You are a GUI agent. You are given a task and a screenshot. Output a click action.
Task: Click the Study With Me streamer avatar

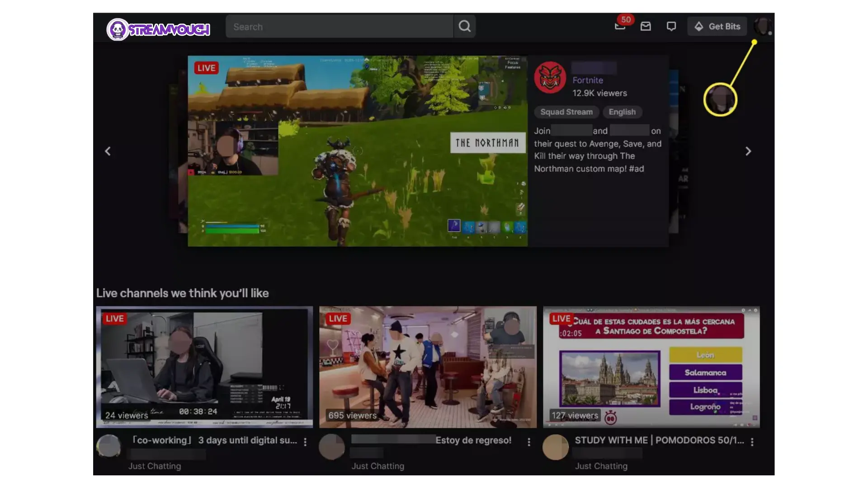(556, 447)
